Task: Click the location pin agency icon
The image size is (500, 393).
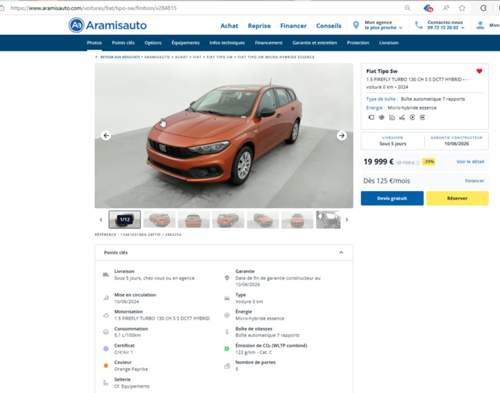Action: [356, 25]
